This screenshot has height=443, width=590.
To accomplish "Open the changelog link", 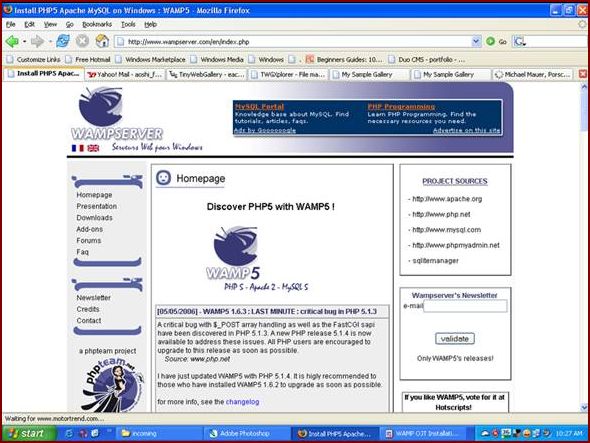I will point(242,402).
